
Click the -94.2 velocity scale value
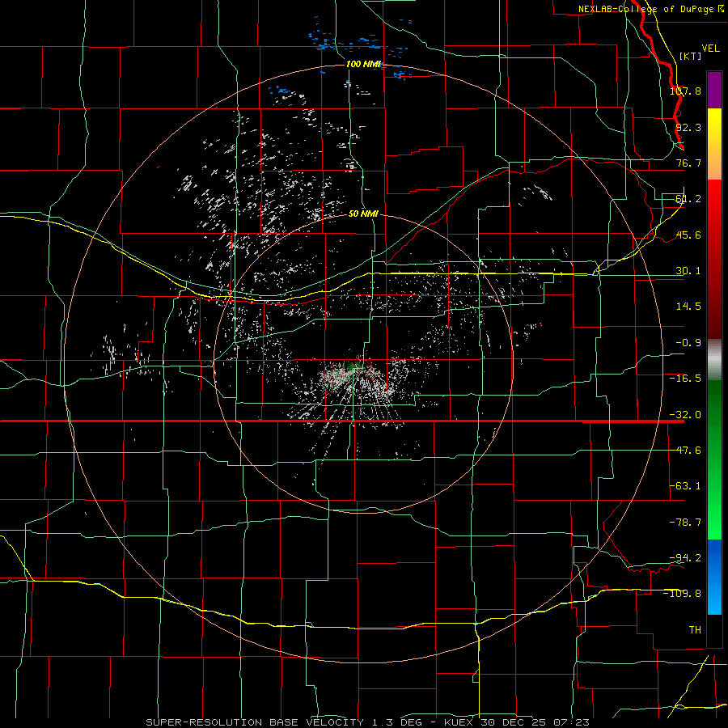pos(685,557)
